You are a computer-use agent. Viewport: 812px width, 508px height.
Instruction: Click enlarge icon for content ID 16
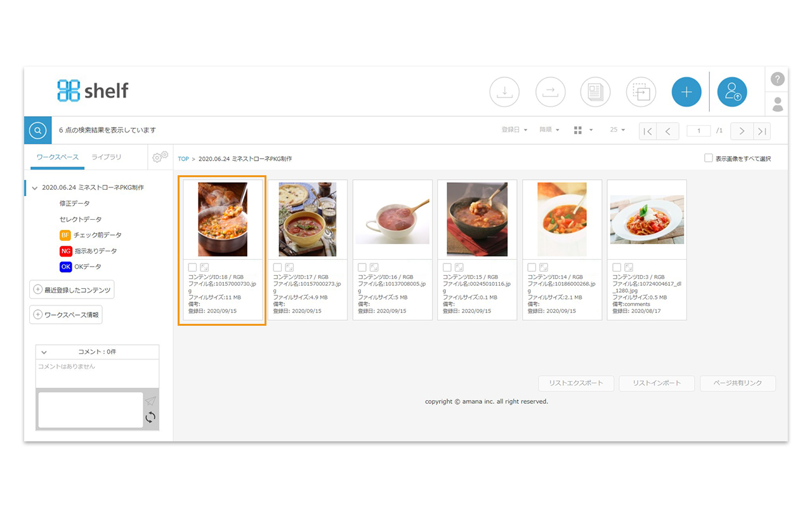pyautogui.click(x=374, y=267)
